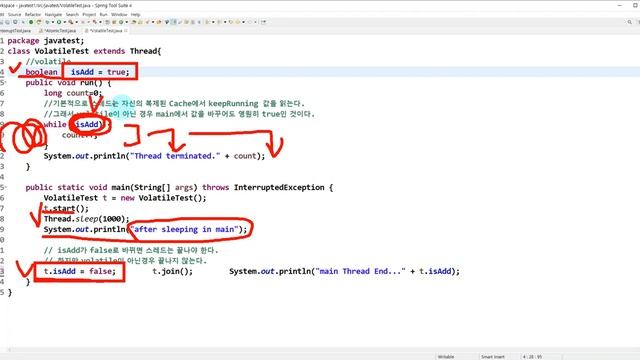
Task: Click the Open Task icon next to Open Type
Action: click(x=140, y=22)
